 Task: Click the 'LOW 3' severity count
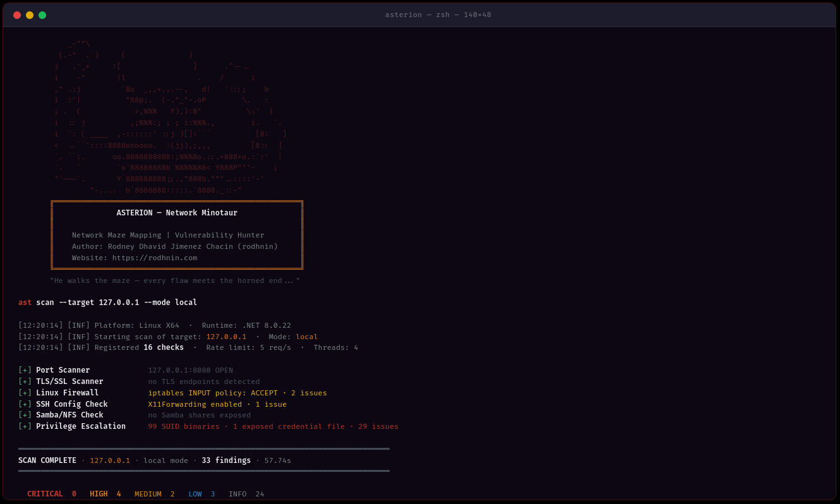pyautogui.click(x=201, y=494)
